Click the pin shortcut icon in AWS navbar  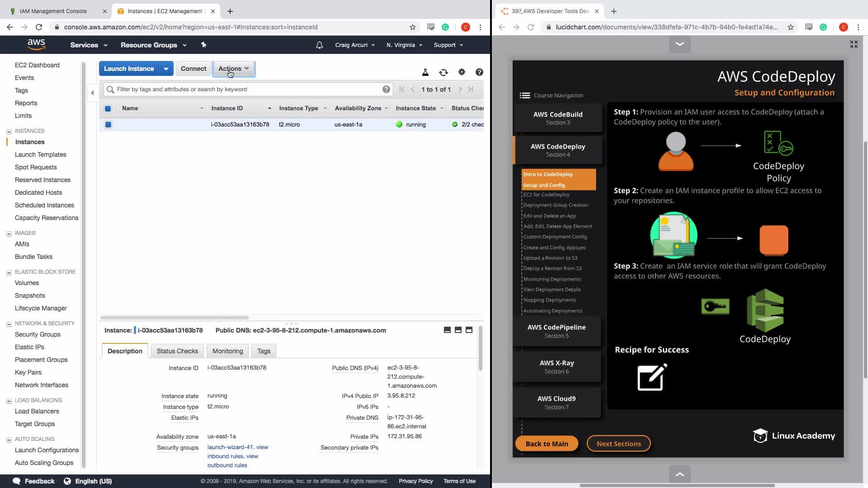point(203,45)
